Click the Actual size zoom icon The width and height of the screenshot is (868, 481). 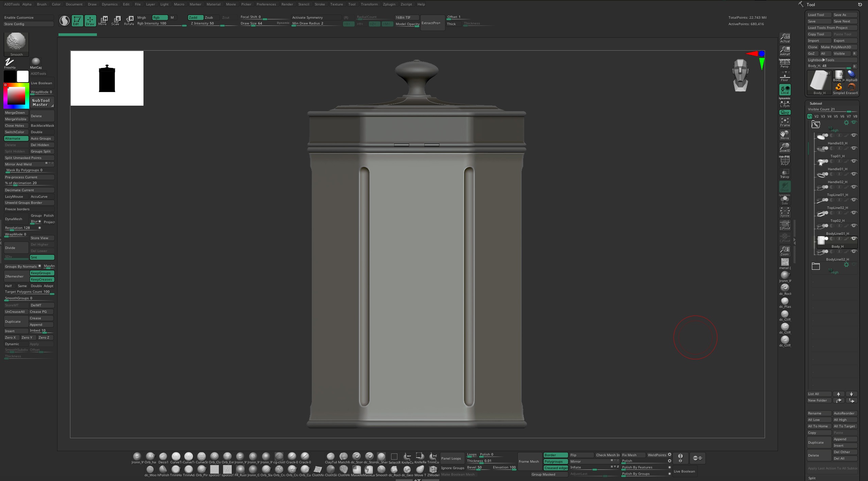[x=785, y=38]
